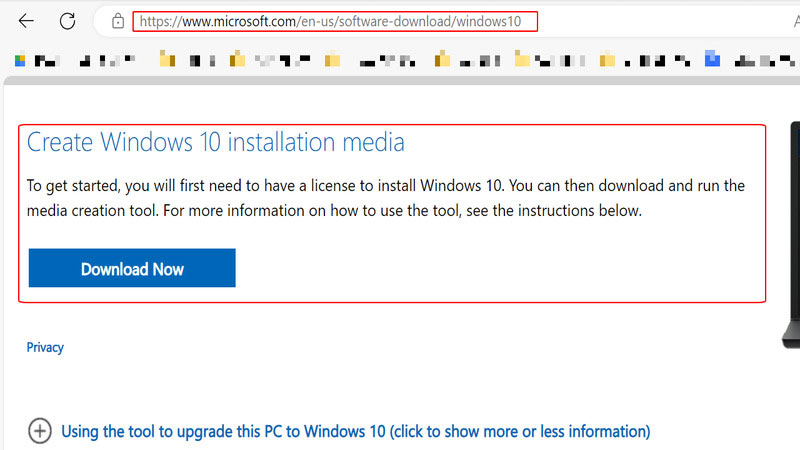Open site info via the lock icon

[118, 21]
